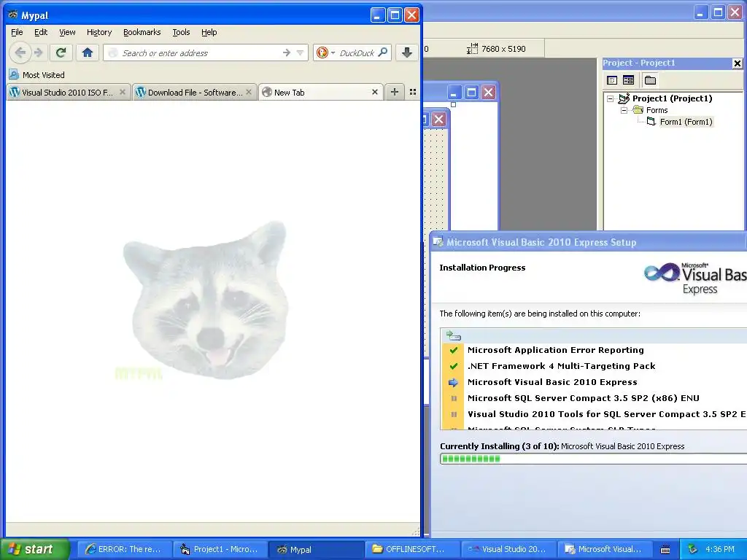Image resolution: width=747 pixels, height=560 pixels.
Task: Open the File menu in Mypal
Action: click(x=17, y=32)
